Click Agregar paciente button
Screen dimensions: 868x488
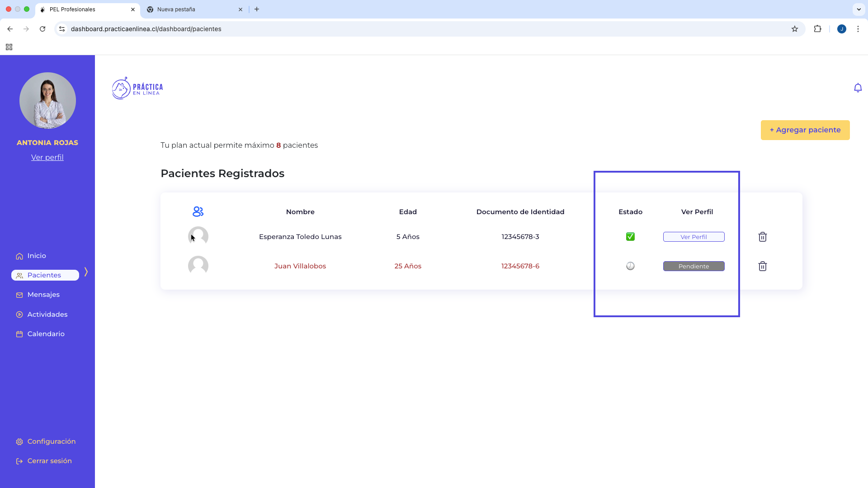[805, 130]
